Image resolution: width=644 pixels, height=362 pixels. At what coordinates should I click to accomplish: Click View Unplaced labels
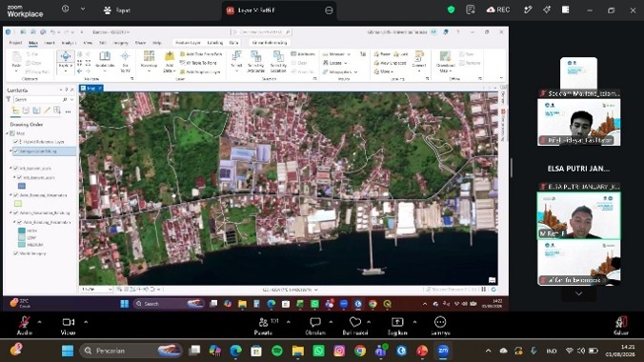(x=390, y=63)
